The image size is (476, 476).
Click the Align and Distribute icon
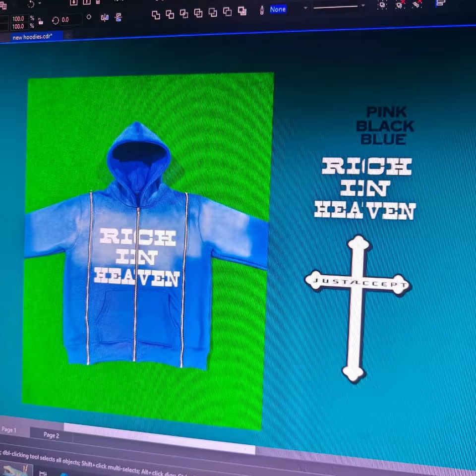440,3
